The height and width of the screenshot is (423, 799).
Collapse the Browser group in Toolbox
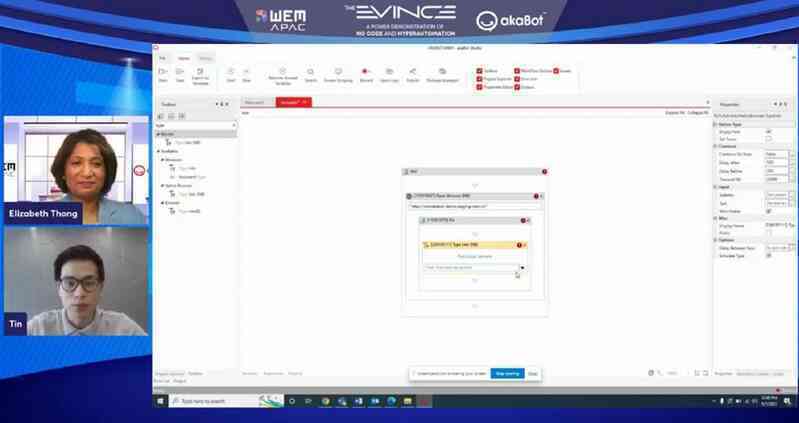(x=163, y=160)
